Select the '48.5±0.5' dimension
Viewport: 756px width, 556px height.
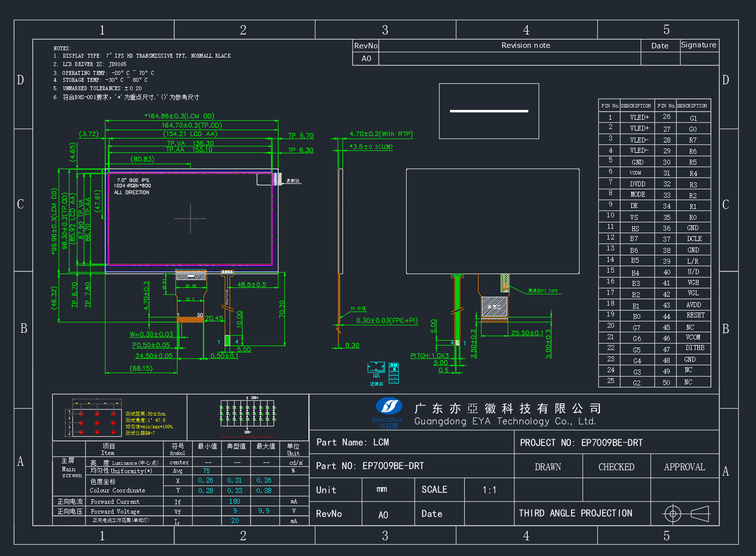pos(251,284)
